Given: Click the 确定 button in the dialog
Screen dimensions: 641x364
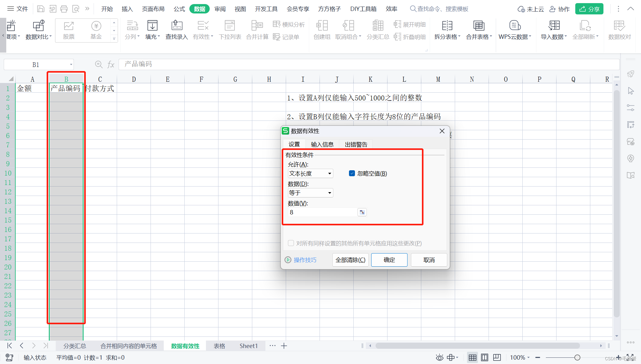Looking at the screenshot, I should pyautogui.click(x=389, y=260).
